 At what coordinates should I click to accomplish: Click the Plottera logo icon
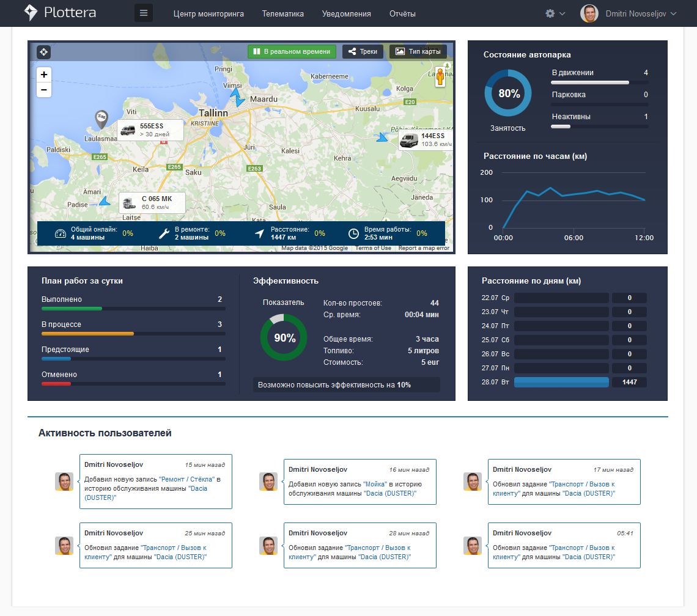31,12
